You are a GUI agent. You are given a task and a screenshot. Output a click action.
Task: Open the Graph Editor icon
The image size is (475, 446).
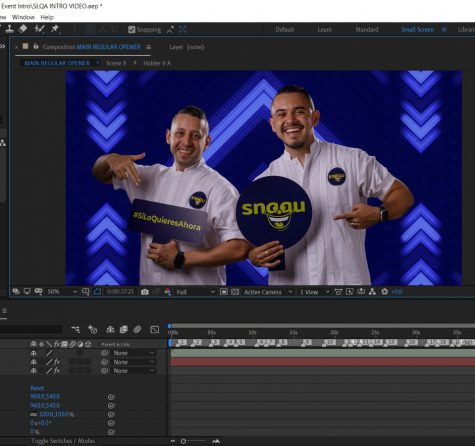point(155,330)
